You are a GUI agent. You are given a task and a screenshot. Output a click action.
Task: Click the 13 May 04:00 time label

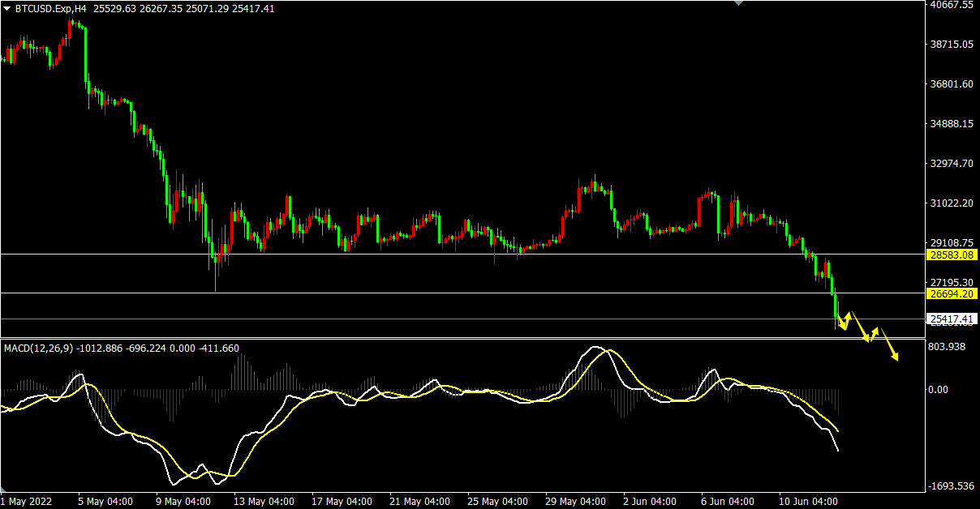[x=264, y=502]
